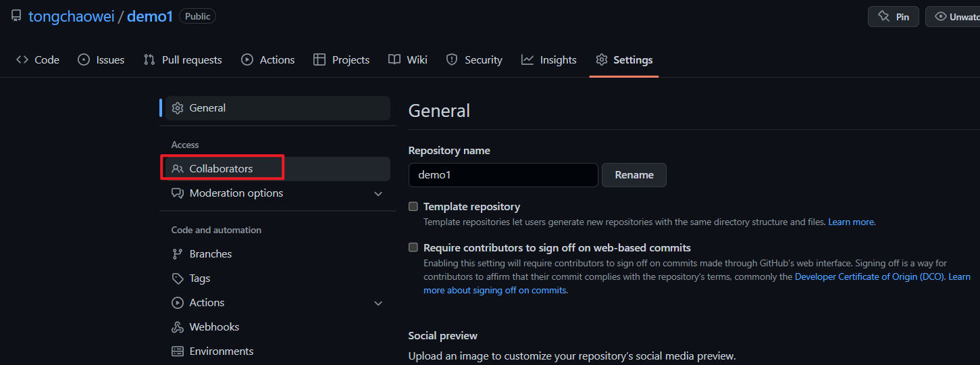Screen dimensions: 980x365
Task: Click the Environments server icon in sidebar
Action: [x=178, y=351]
